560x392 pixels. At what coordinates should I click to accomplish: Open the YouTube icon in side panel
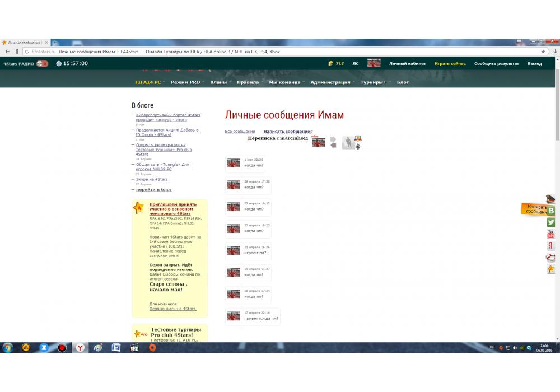pos(551,234)
